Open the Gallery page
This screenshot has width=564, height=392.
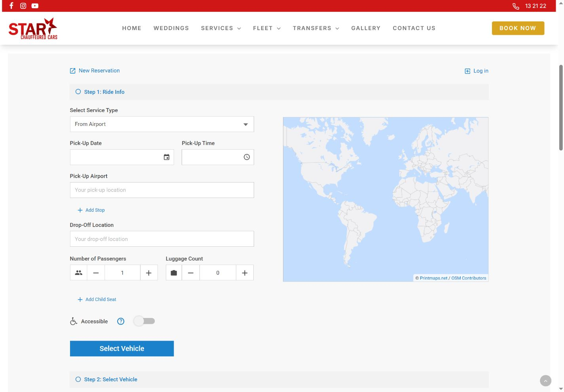366,28
